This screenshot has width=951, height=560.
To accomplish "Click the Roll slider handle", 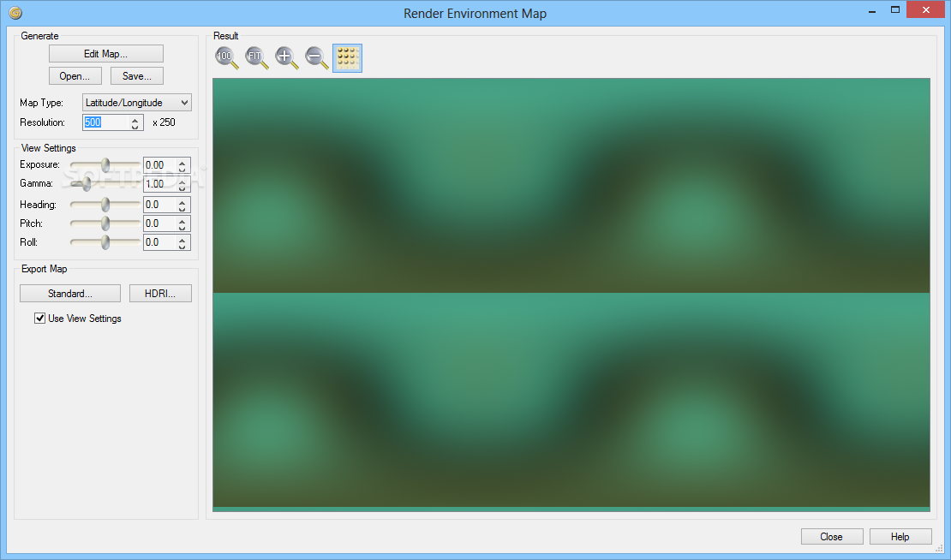I will coord(105,242).
